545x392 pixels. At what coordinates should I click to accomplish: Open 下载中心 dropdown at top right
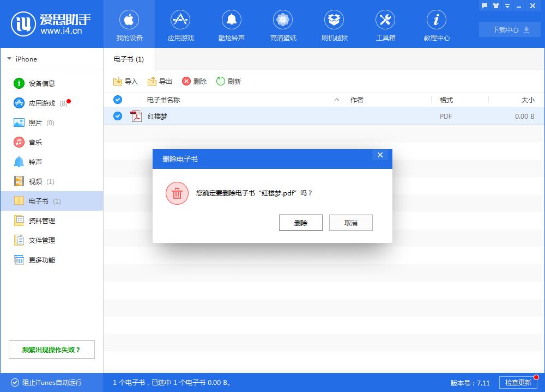509,29
